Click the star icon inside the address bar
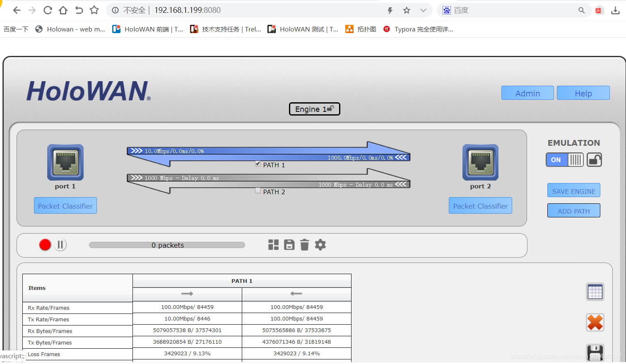Image resolution: width=626 pixels, height=364 pixels. (407, 10)
